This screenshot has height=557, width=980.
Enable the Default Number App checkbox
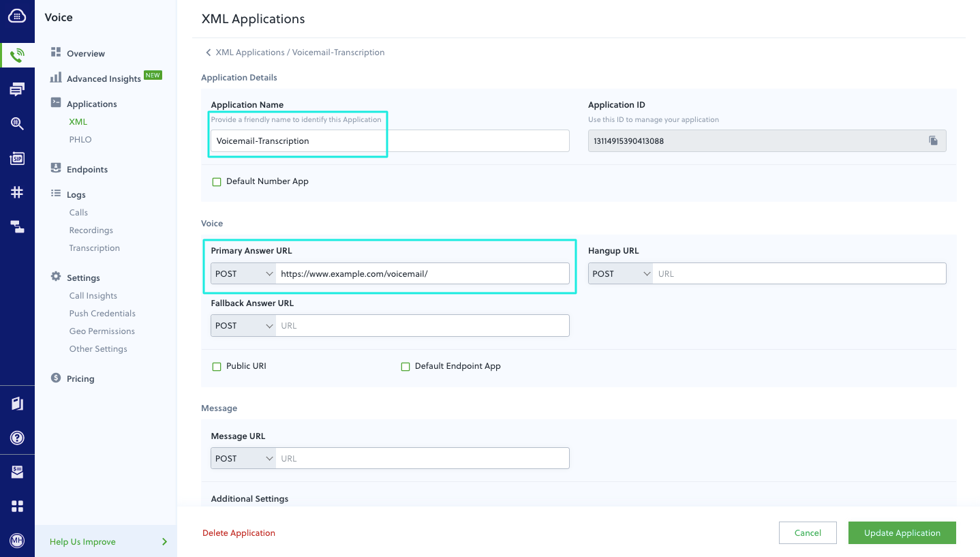(217, 181)
